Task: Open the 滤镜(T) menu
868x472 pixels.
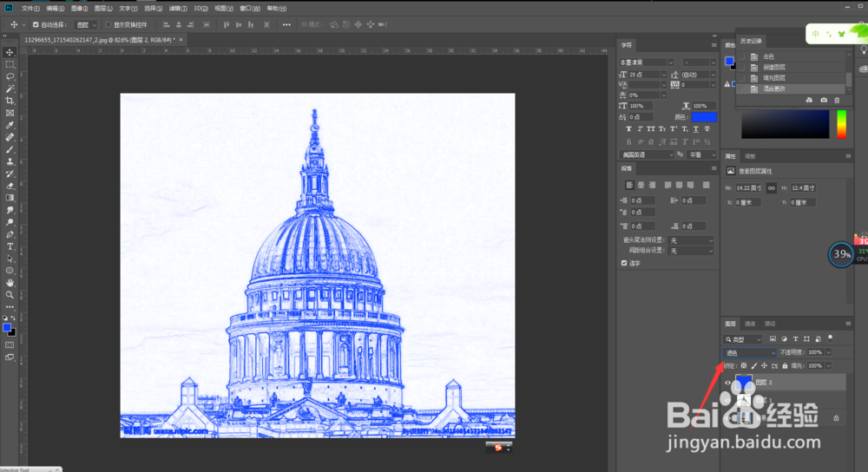Action: [177, 9]
